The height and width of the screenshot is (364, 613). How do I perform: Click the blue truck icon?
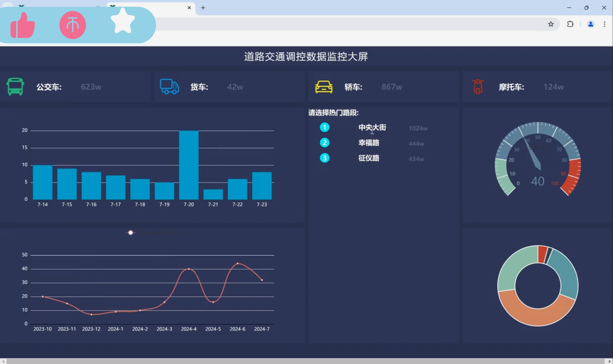[x=169, y=87]
